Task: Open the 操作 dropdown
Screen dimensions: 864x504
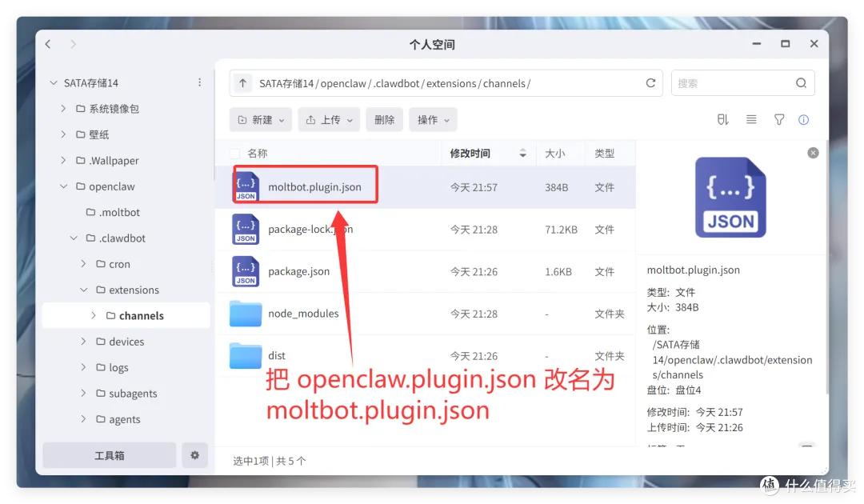Action: (433, 119)
